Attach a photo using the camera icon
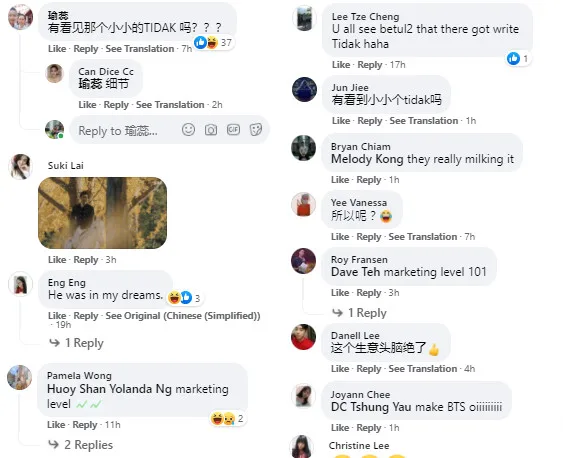 tap(211, 130)
